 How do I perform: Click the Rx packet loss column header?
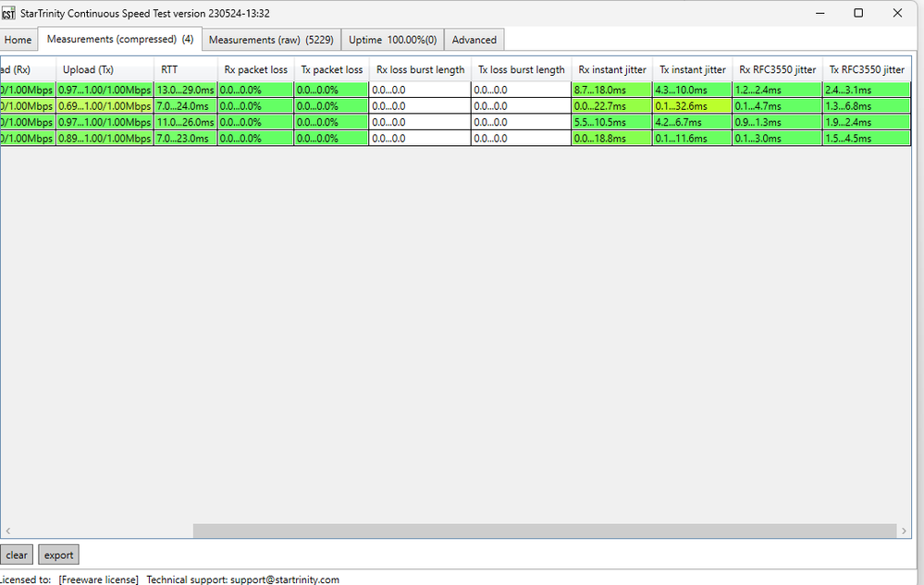coord(256,69)
